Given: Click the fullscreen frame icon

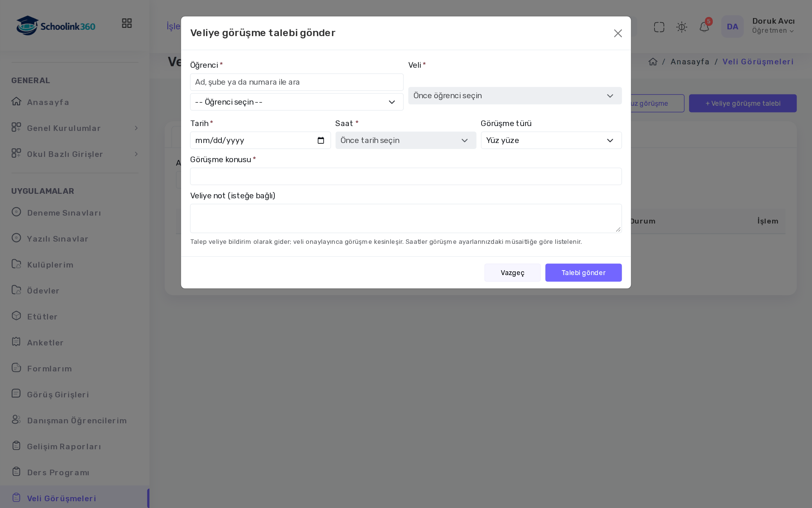Looking at the screenshot, I should [x=659, y=27].
